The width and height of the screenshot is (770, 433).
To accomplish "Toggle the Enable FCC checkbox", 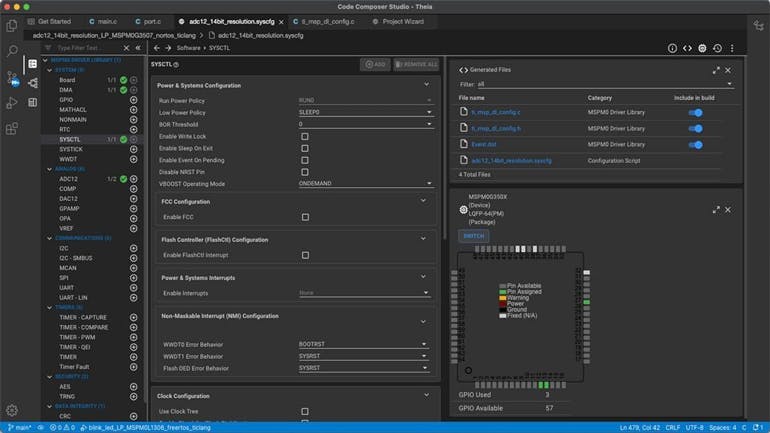I will click(x=305, y=217).
